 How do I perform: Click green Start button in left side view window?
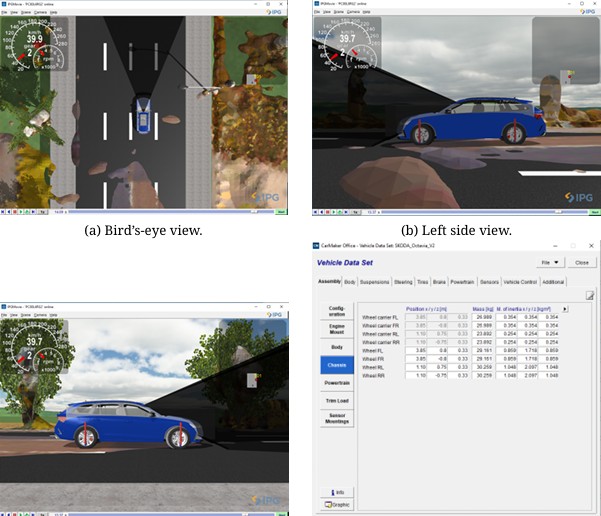pyautogui.click(x=594, y=212)
